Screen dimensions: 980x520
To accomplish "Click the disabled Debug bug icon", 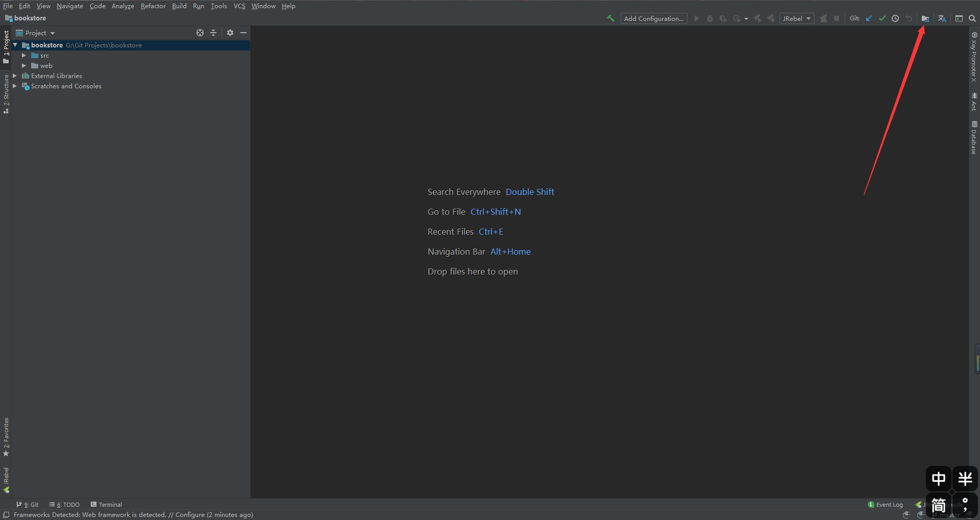I will [x=710, y=18].
